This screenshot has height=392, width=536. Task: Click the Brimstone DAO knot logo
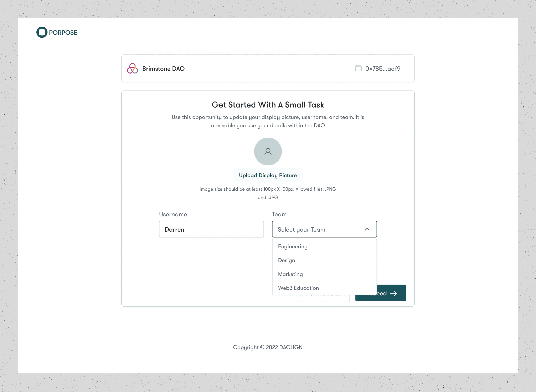[x=132, y=69]
